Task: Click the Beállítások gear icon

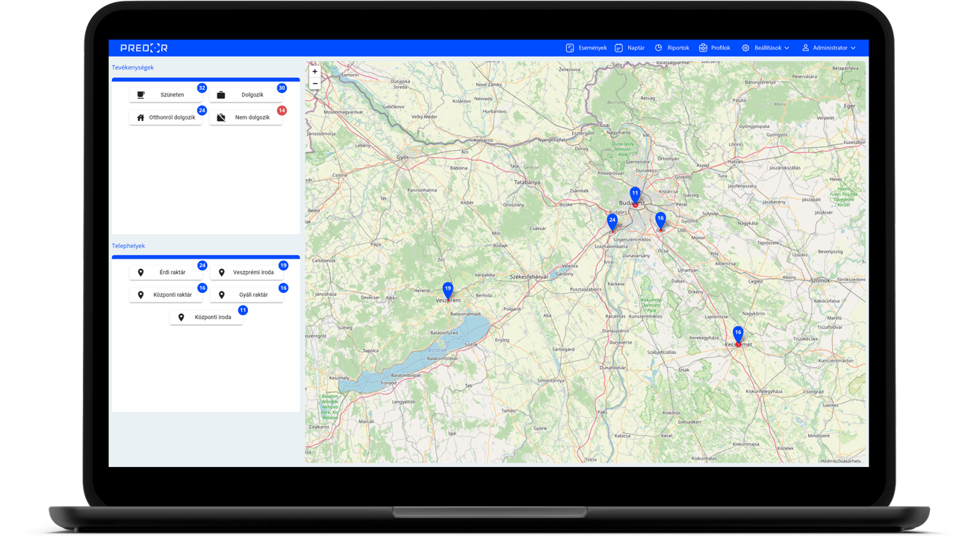Action: tap(745, 48)
